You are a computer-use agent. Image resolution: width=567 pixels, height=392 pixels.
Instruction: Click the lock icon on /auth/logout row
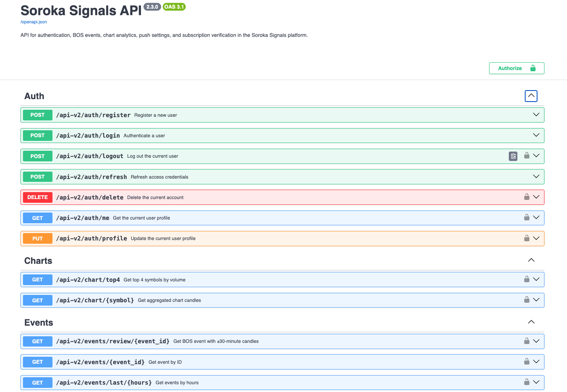pos(527,156)
